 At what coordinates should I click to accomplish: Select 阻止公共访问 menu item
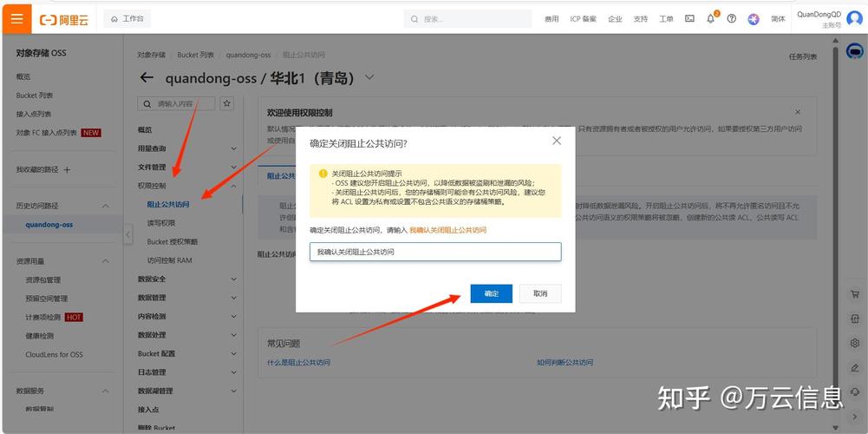(x=168, y=205)
